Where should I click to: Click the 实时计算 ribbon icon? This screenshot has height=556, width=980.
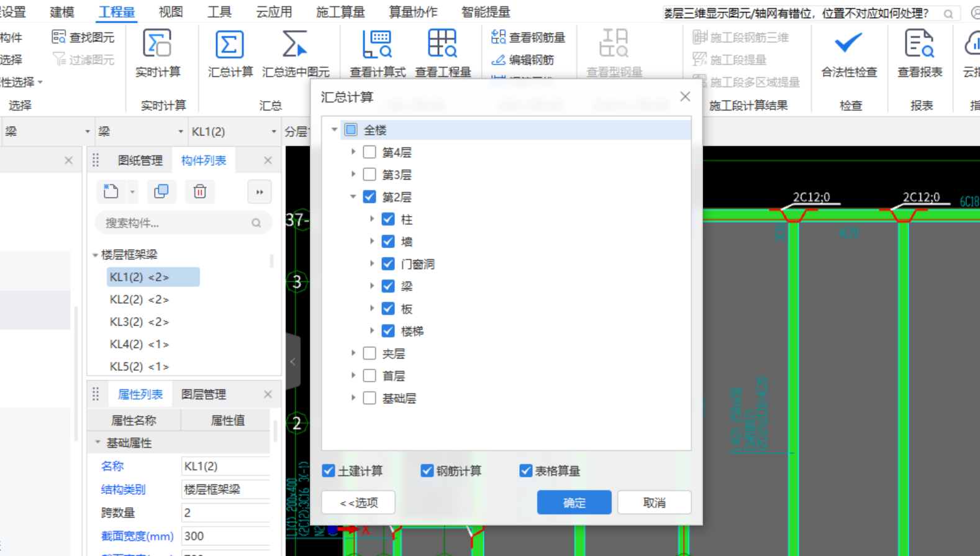pyautogui.click(x=157, y=44)
